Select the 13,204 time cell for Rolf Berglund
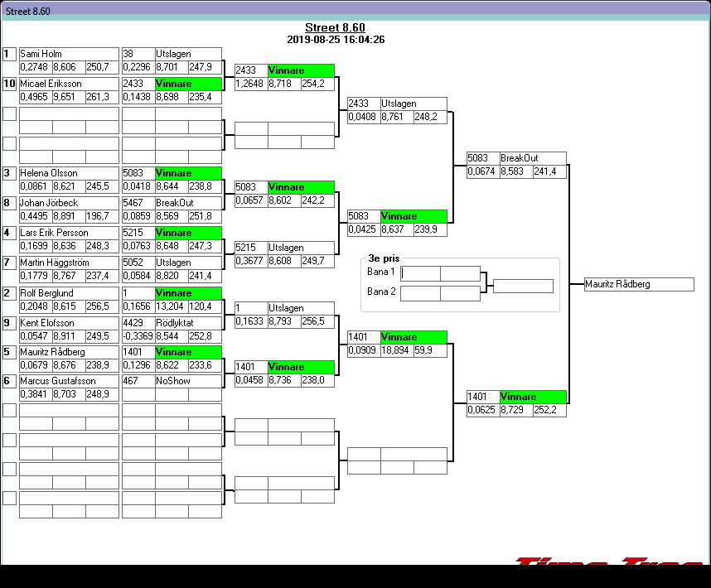This screenshot has height=588, width=711. 172,306
